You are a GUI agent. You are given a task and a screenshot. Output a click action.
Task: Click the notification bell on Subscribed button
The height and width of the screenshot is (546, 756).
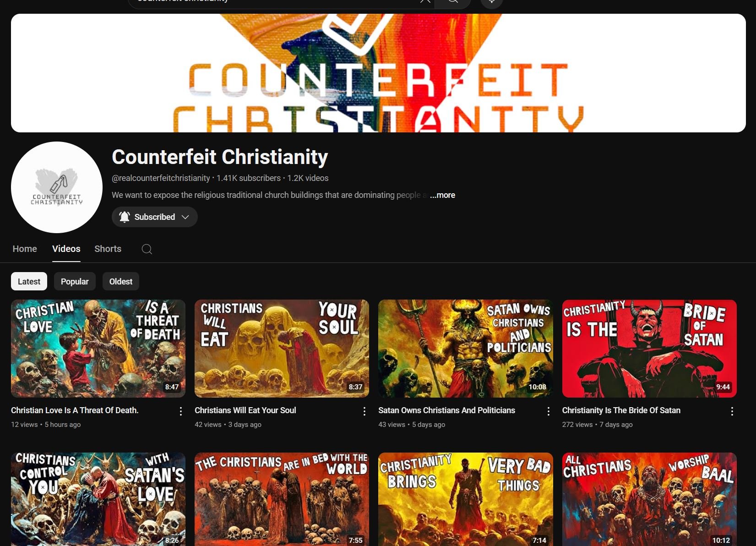click(x=124, y=217)
